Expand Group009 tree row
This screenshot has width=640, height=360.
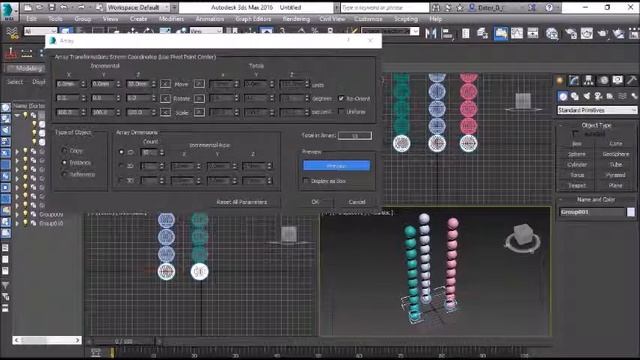[17, 214]
